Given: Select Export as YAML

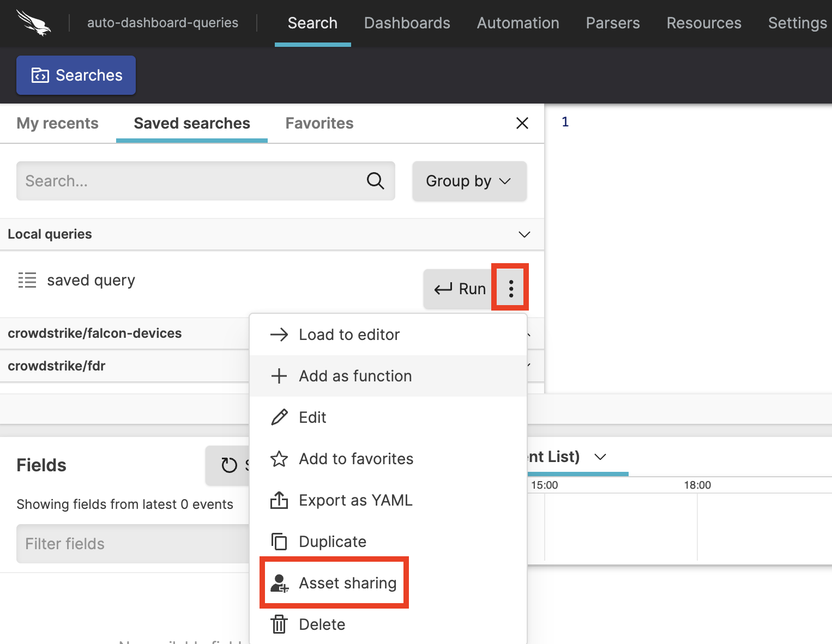Looking at the screenshot, I should (355, 500).
